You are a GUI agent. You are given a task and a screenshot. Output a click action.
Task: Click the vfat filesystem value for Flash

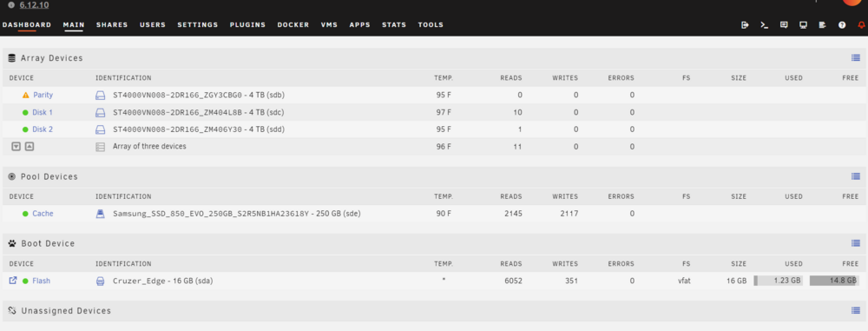pos(684,281)
